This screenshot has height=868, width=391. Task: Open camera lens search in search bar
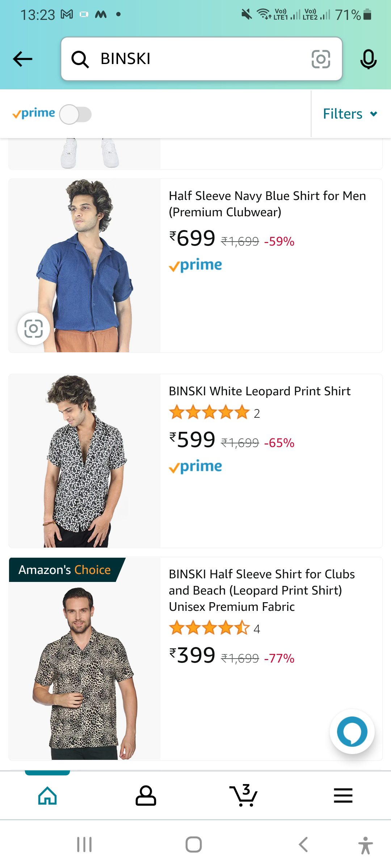pyautogui.click(x=321, y=59)
